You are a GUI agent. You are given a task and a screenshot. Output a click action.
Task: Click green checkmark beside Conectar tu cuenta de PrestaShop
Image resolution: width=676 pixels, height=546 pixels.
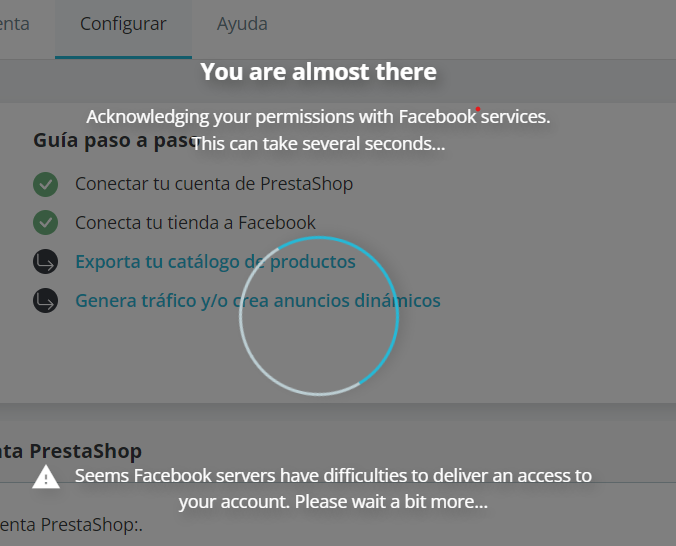coord(45,184)
